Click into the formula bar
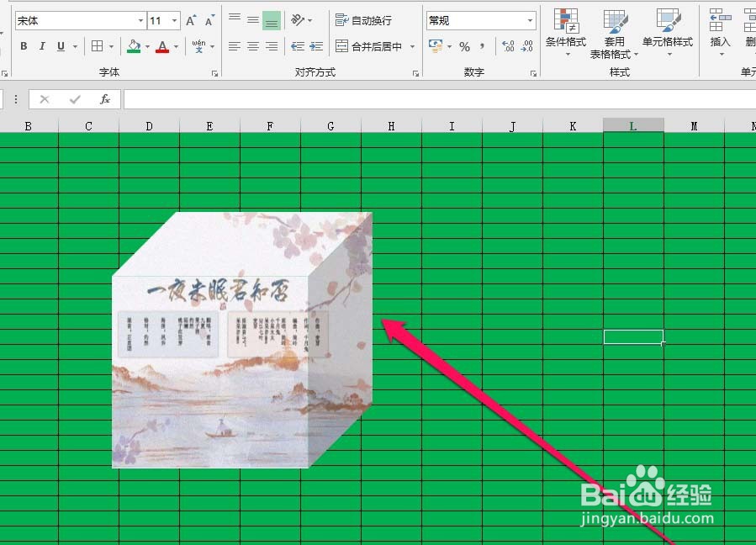Screen dimensions: 756x545 [440, 99]
